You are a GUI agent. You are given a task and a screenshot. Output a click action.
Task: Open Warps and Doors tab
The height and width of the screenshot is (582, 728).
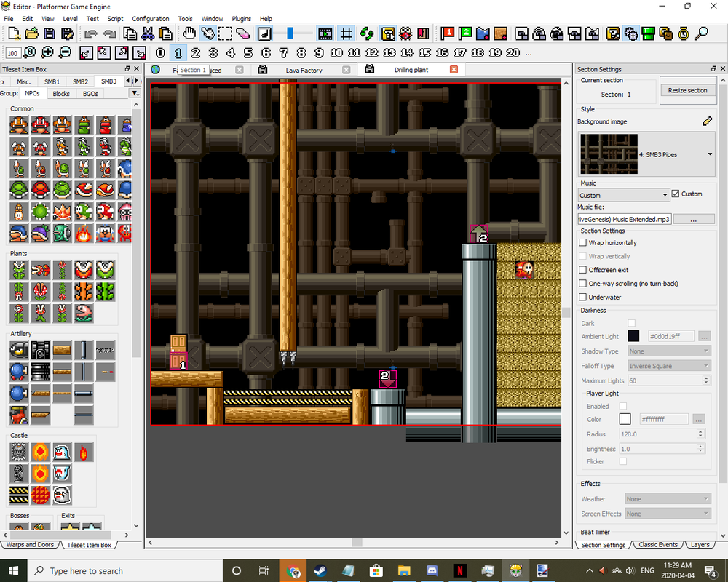tap(30, 545)
